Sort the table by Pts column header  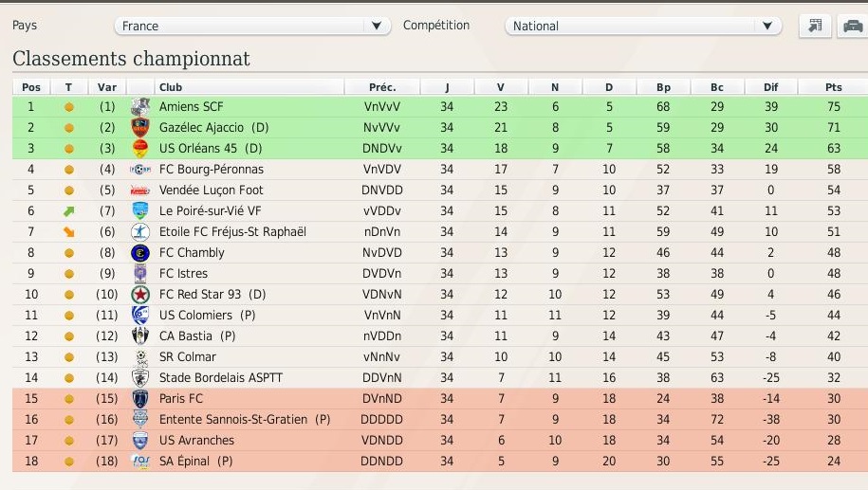click(x=833, y=87)
